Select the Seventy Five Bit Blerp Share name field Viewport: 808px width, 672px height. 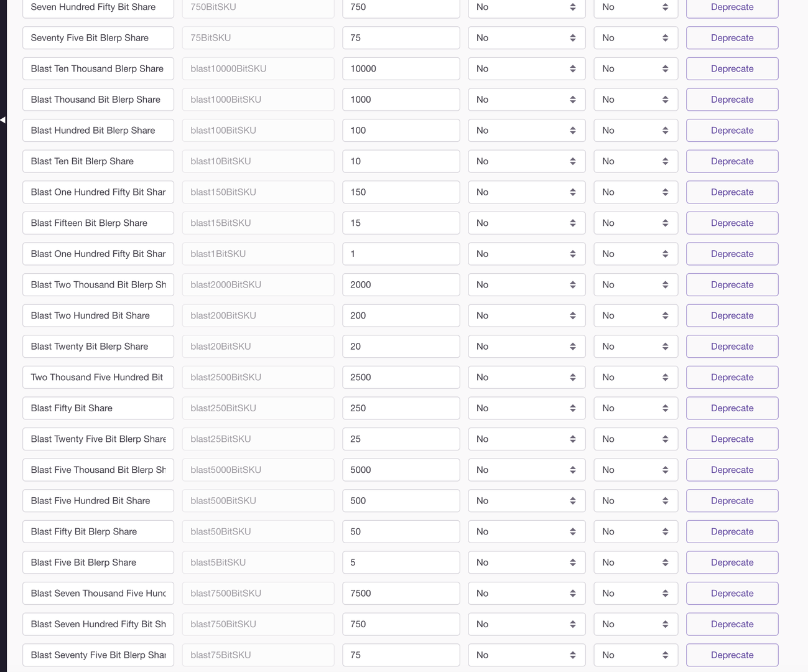coord(98,38)
